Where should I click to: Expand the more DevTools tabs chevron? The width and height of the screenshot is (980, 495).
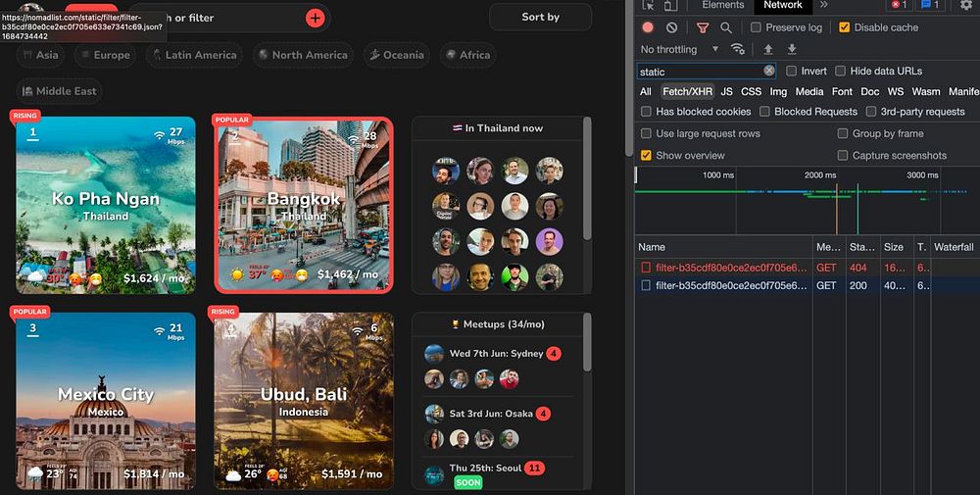(824, 5)
